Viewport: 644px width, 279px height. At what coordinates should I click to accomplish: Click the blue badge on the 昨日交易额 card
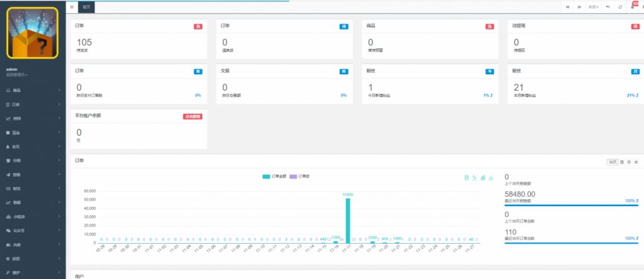click(344, 72)
